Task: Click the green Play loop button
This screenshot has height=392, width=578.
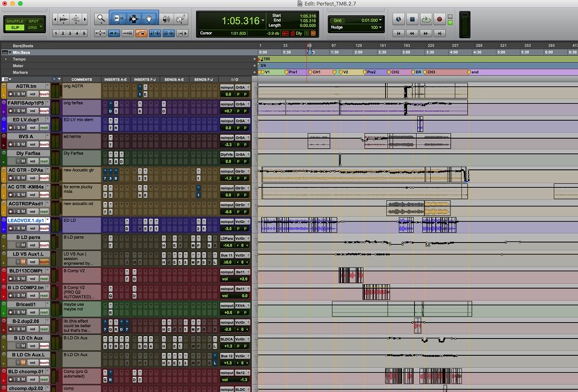Action: [426, 19]
